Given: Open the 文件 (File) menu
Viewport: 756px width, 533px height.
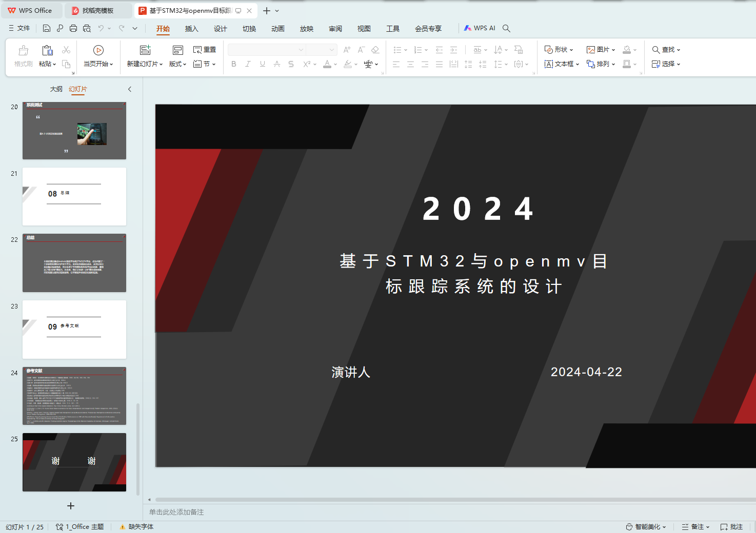Looking at the screenshot, I should (19, 28).
